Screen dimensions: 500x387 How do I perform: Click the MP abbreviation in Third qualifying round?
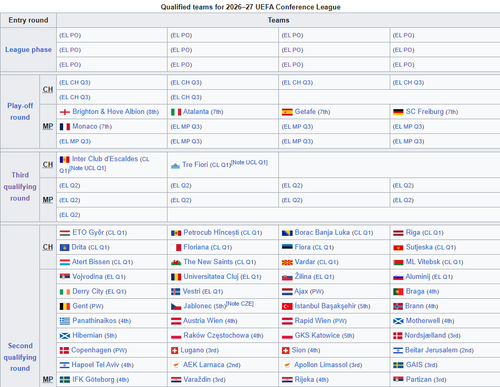pos(48,200)
